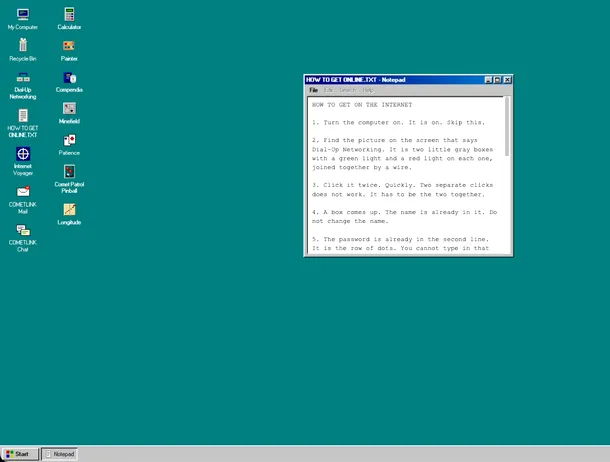Click line 'joined together by a wire.'
610x462 pixels.
pos(361,168)
